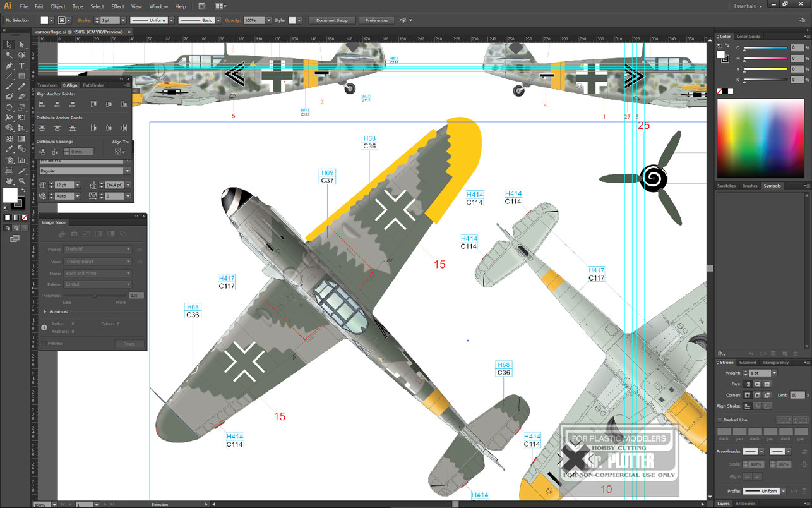Click the Stroke panel Weight field
The image size is (812, 508).
click(760, 373)
